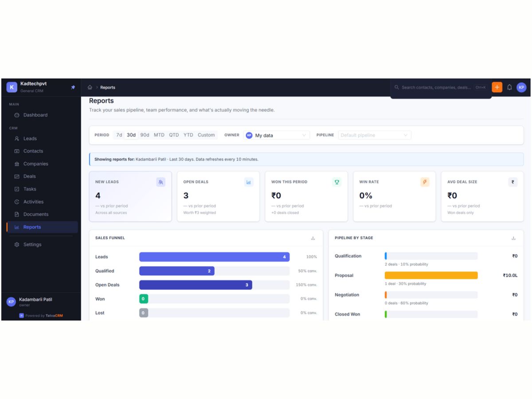Click the Reports chart icon in sidebar
532x399 pixels.
pyautogui.click(x=17, y=227)
